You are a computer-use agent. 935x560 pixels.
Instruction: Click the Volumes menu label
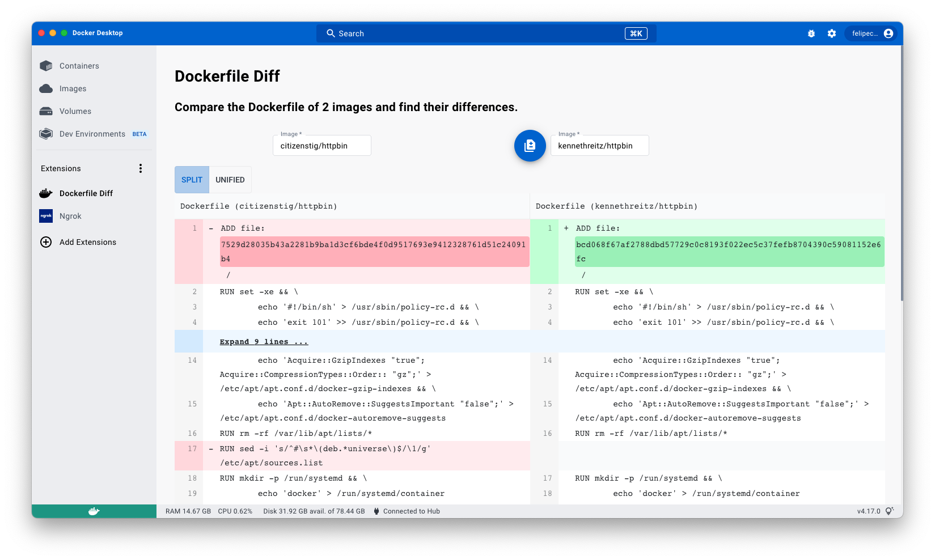point(75,111)
